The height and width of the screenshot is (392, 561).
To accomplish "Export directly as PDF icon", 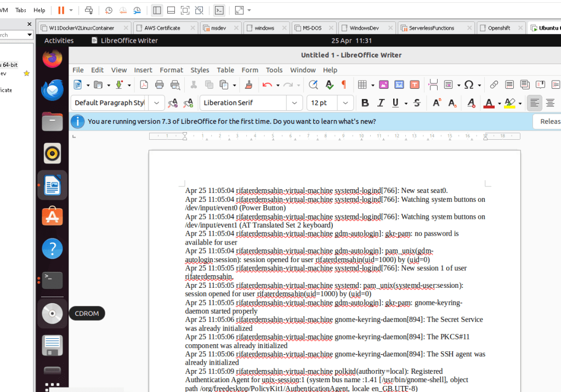I will point(144,85).
